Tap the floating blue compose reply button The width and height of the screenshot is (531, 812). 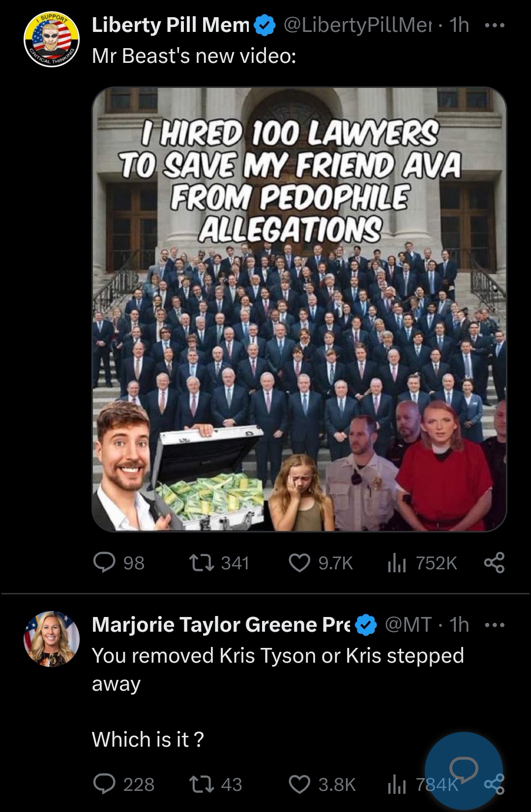[464, 770]
